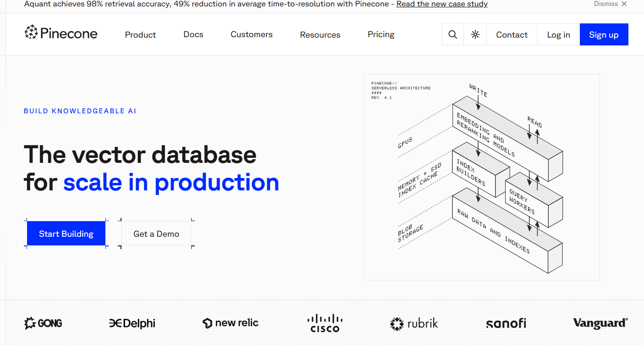Click the 'The vector database' headline text

pyautogui.click(x=140, y=154)
